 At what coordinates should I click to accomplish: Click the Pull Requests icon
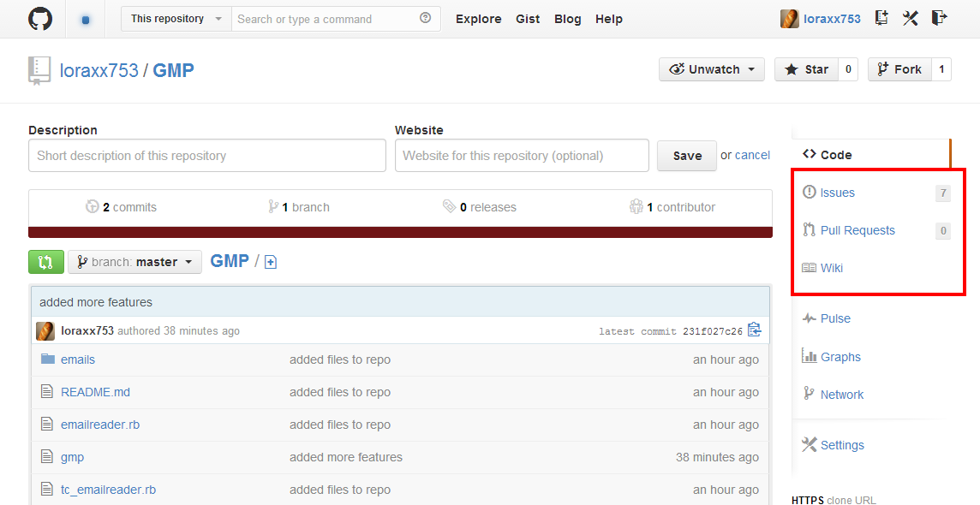coord(810,229)
